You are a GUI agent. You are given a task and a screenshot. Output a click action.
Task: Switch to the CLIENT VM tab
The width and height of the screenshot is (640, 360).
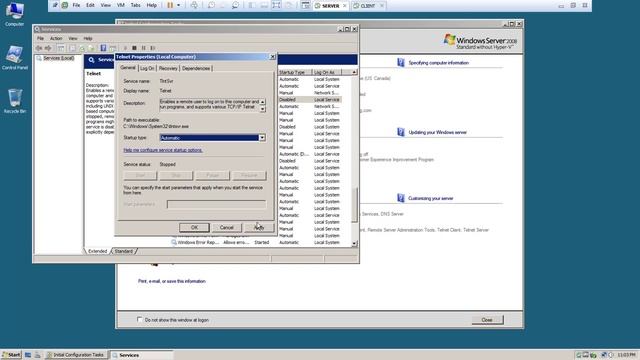pyautogui.click(x=368, y=6)
